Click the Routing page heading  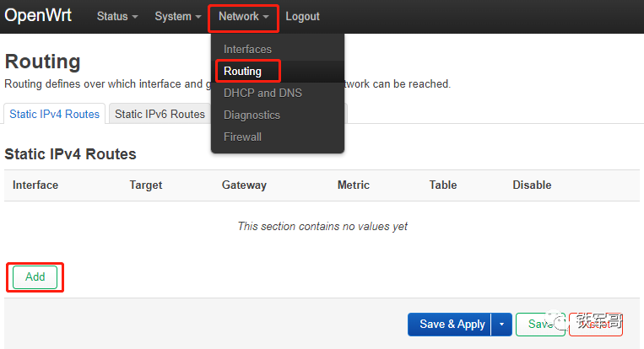(43, 62)
